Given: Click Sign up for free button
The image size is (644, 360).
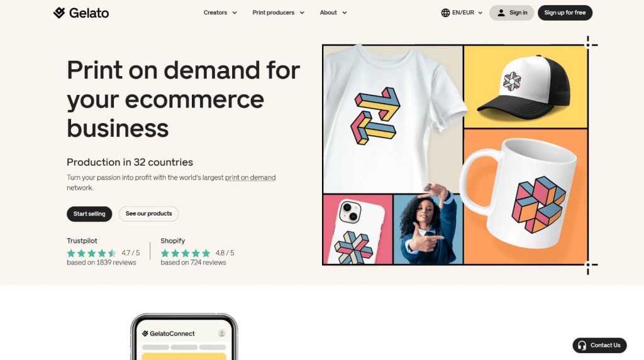Looking at the screenshot, I should pos(565,13).
